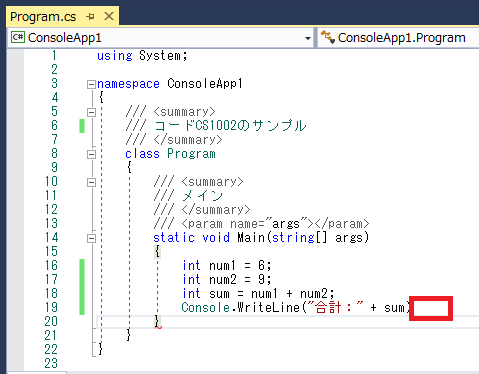
Task: Click the 'void' keyword on line 14
Action: tap(216, 238)
